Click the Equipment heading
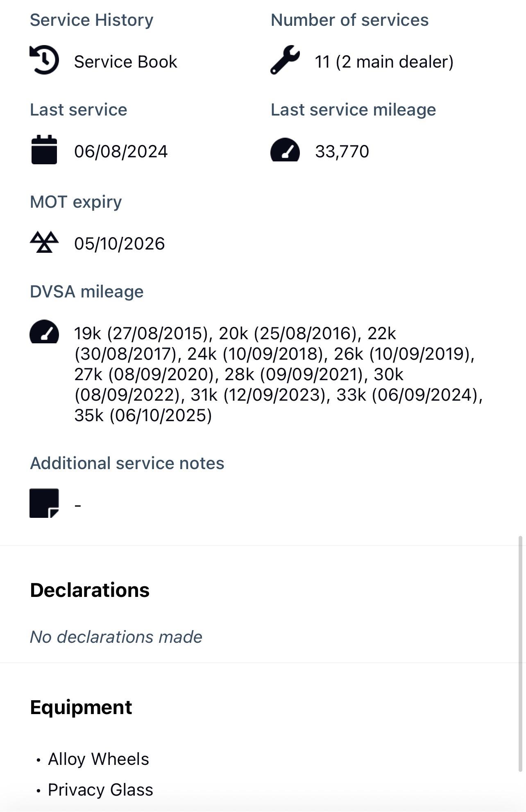 coord(81,708)
